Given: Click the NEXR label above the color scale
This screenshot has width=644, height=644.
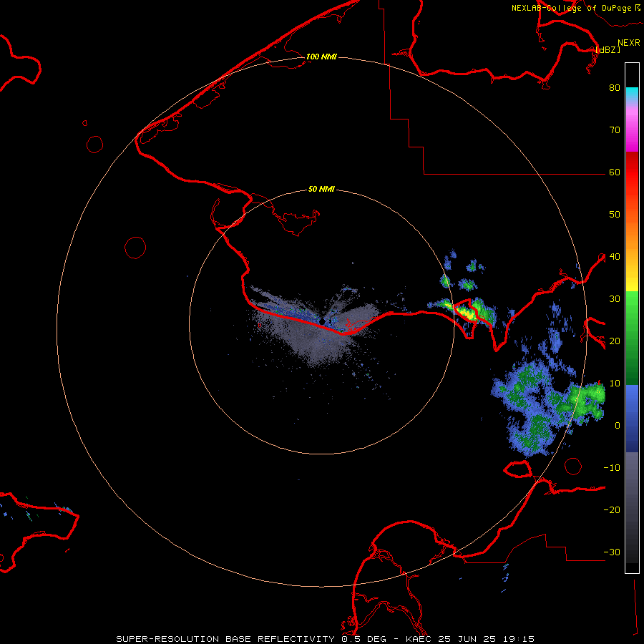Looking at the screenshot, I should click(628, 43).
